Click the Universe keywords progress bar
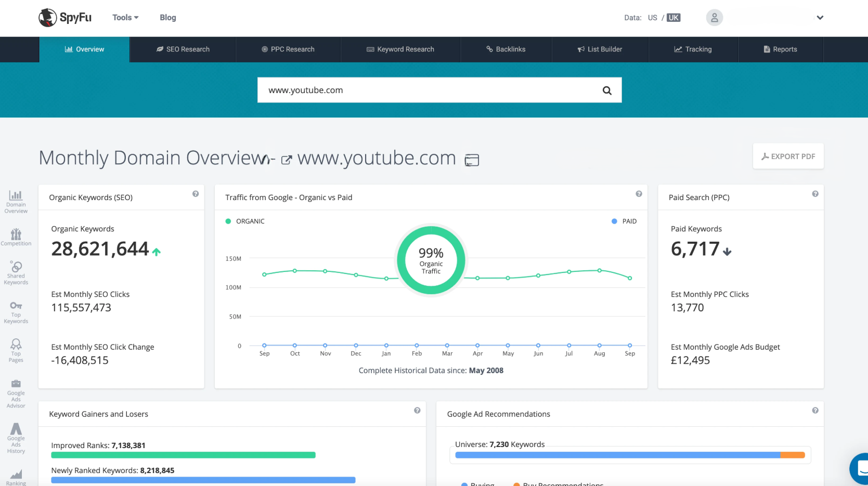The width and height of the screenshot is (868, 486). click(630, 455)
